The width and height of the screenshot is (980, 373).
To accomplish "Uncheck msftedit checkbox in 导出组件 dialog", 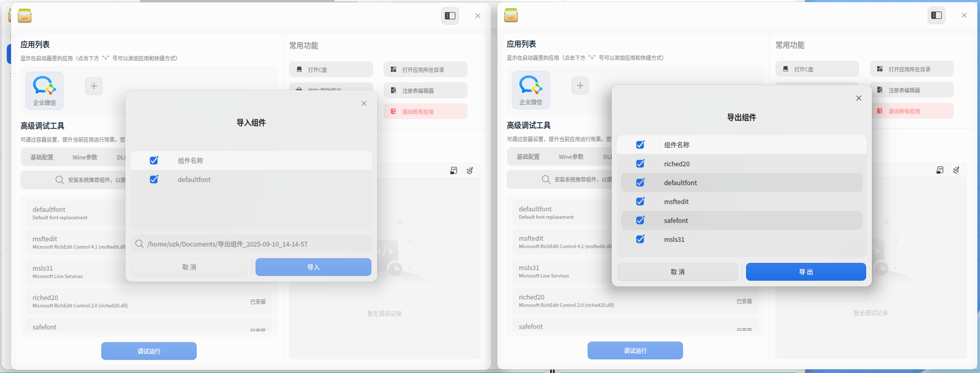I will pos(640,201).
